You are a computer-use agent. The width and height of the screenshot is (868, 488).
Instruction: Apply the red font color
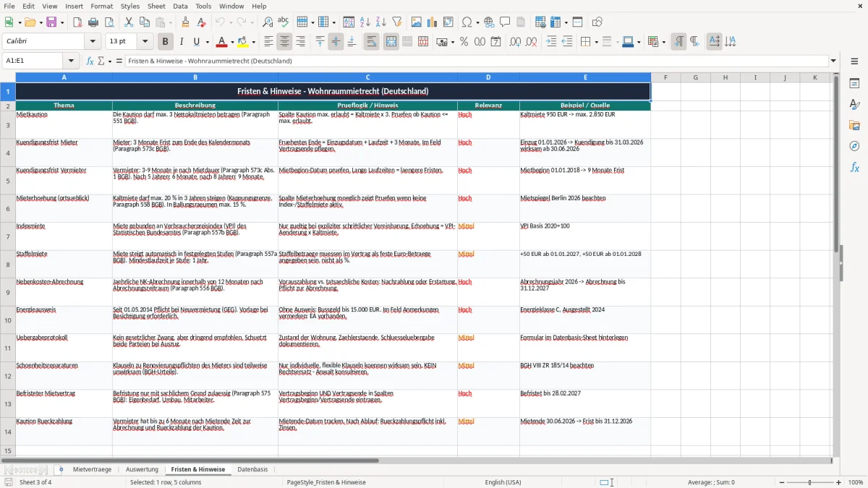click(221, 42)
